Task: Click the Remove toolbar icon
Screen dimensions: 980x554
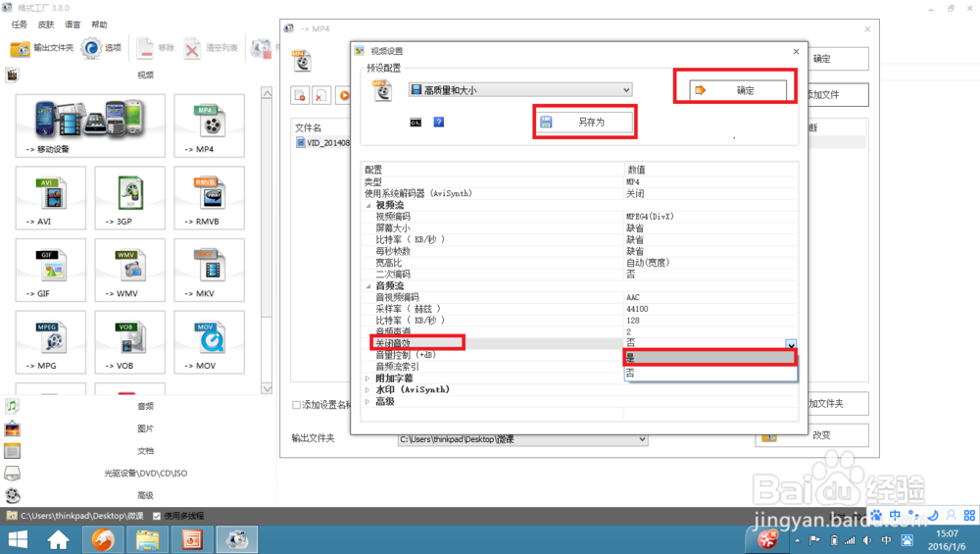Action: coord(156,48)
